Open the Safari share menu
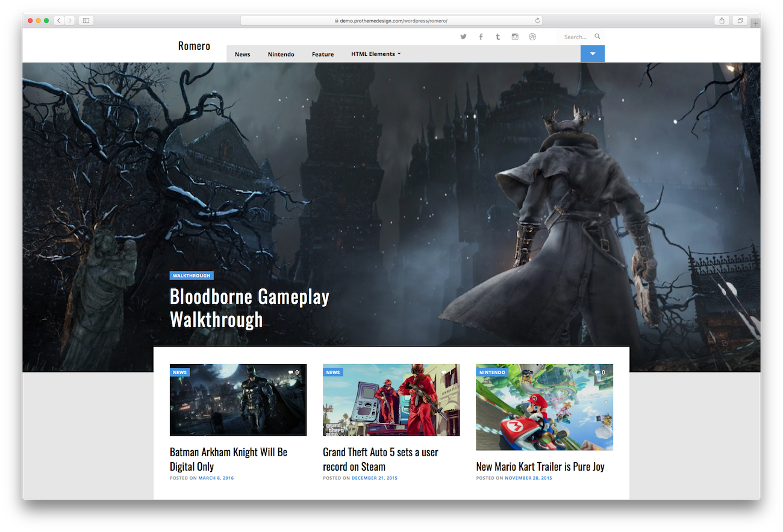Viewport: 783px width, 532px height. point(722,20)
